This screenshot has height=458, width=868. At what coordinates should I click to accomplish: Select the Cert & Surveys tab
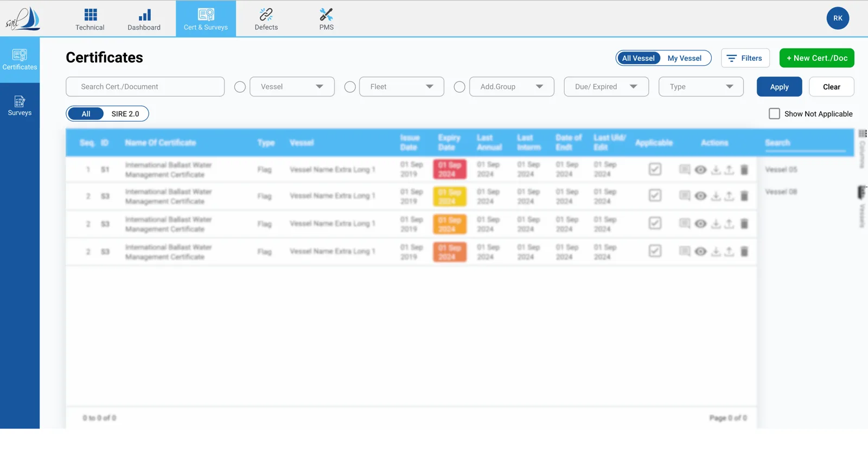(x=206, y=19)
